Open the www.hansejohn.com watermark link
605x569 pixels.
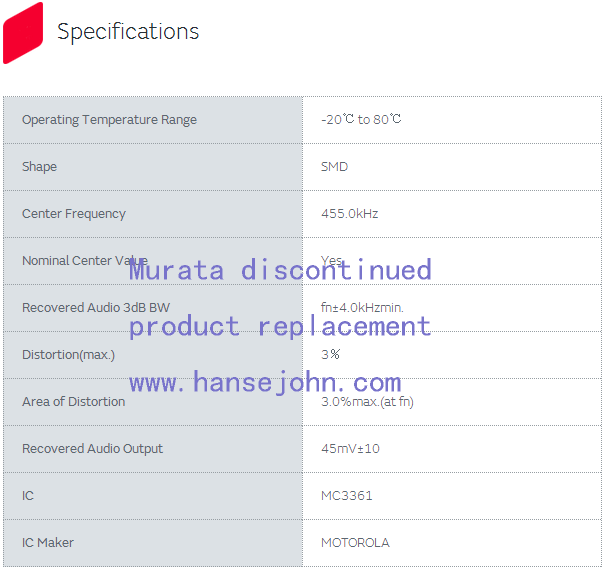click(x=265, y=382)
